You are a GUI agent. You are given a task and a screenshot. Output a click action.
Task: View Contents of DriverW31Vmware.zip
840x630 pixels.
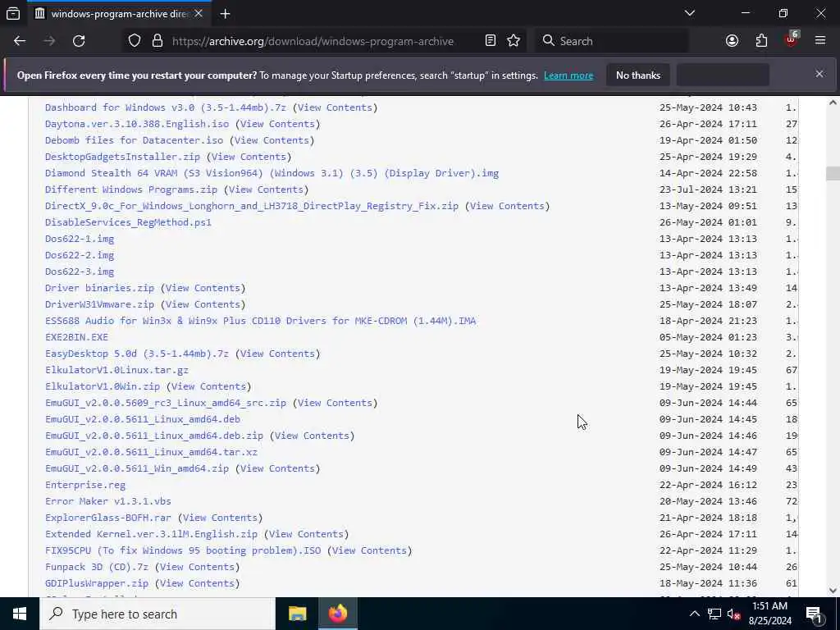tap(203, 304)
